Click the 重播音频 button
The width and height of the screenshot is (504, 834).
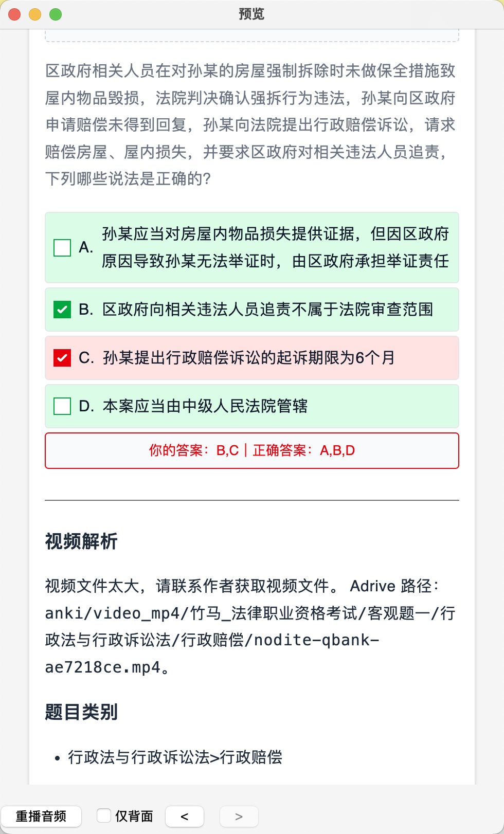pyautogui.click(x=41, y=817)
